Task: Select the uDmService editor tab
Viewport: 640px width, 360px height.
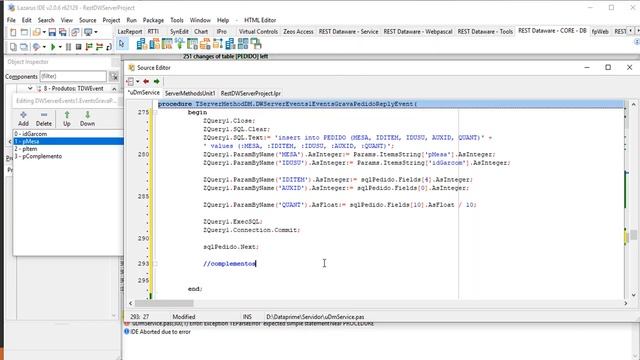Action: 144,93
